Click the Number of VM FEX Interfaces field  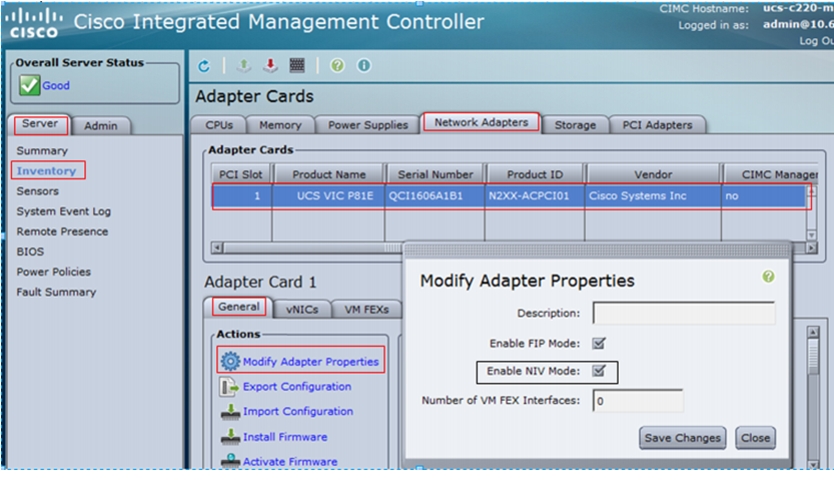[638, 401]
